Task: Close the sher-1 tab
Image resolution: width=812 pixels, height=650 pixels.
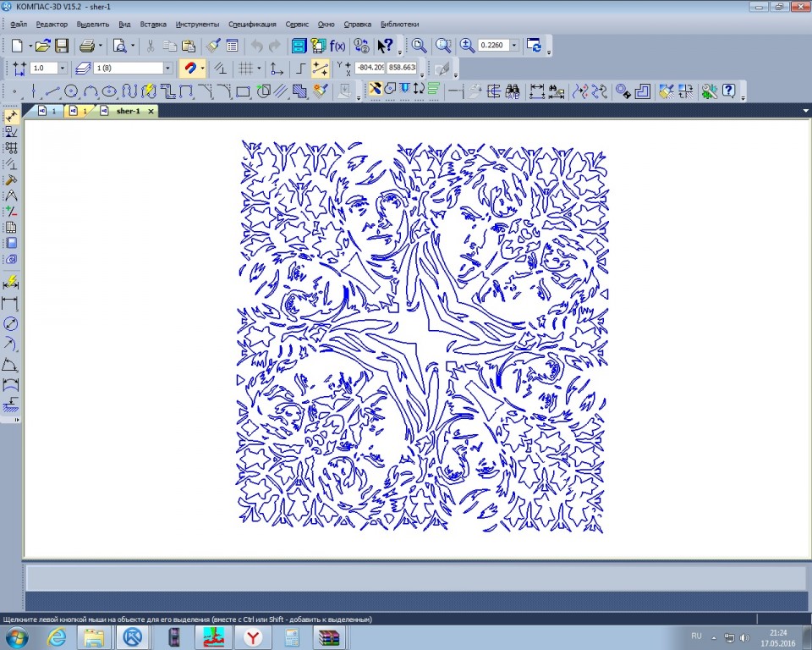Action: 151,111
